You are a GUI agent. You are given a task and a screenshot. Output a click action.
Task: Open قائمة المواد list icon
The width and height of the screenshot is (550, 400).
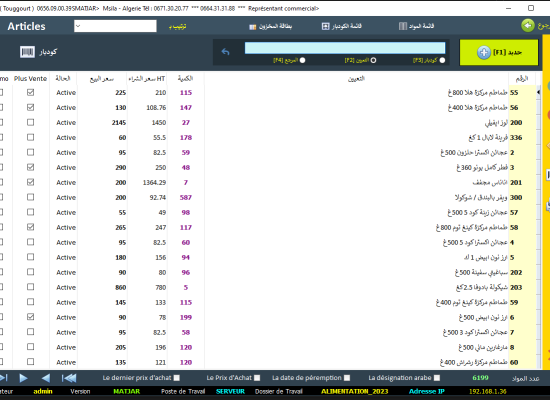pos(403,26)
